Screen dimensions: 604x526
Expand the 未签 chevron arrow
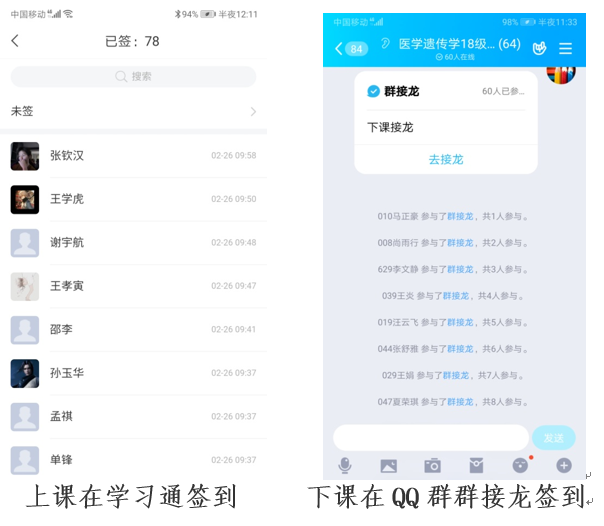(253, 112)
